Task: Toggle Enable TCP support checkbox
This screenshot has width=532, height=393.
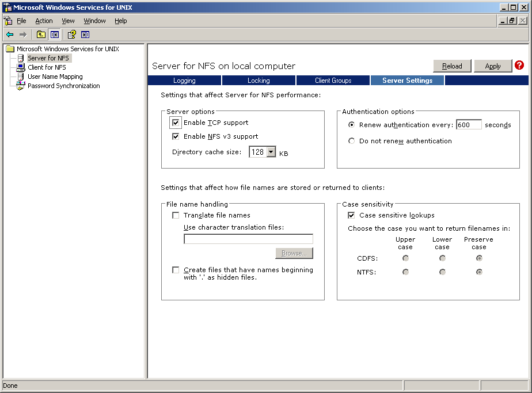Action: [176, 123]
